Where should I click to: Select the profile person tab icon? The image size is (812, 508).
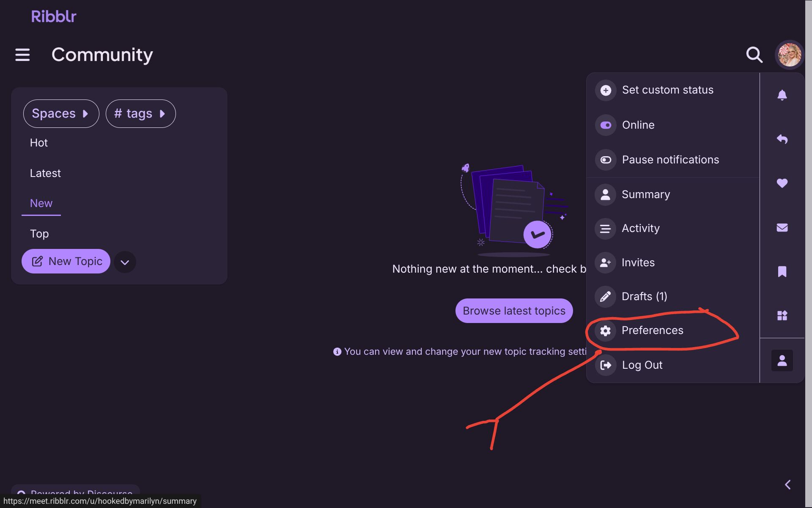point(782,361)
